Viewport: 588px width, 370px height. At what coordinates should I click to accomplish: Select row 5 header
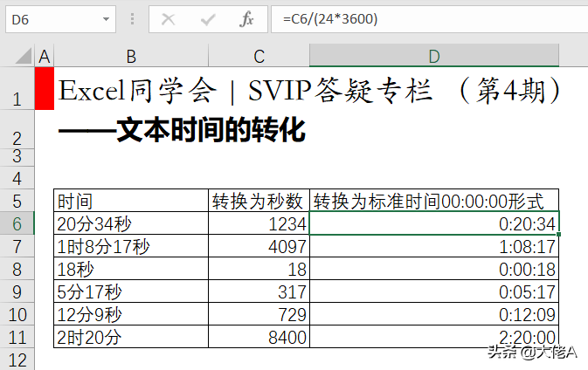click(x=17, y=201)
